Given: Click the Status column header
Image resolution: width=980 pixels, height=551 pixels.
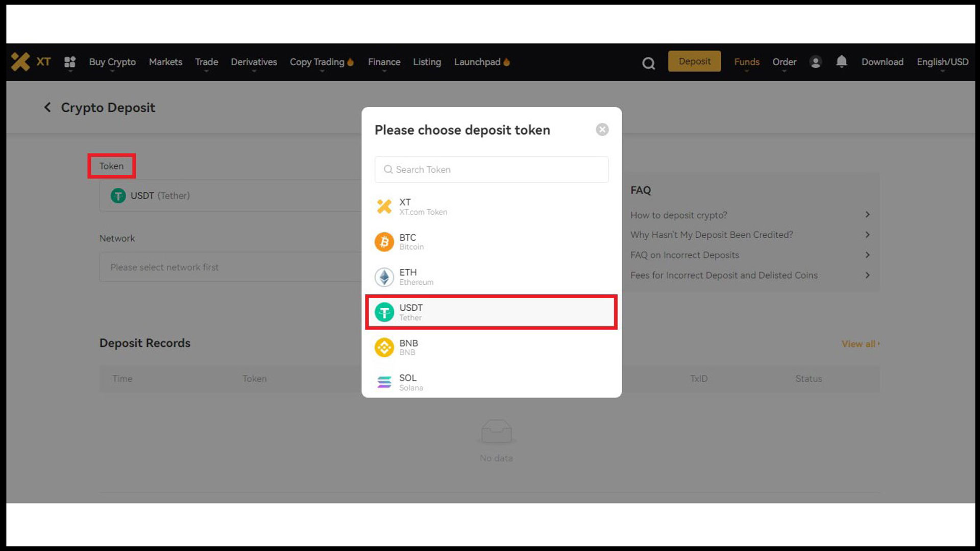Looking at the screenshot, I should coord(808,379).
